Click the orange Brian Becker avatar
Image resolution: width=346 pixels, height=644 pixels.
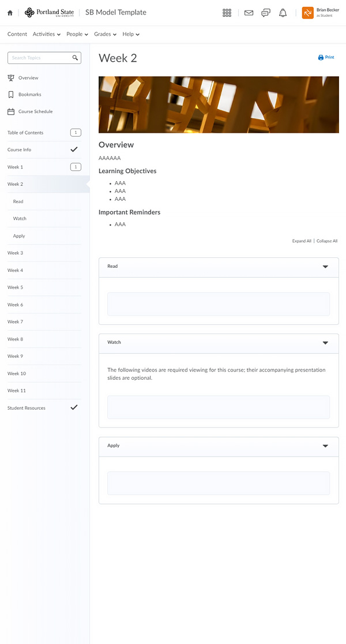(308, 13)
